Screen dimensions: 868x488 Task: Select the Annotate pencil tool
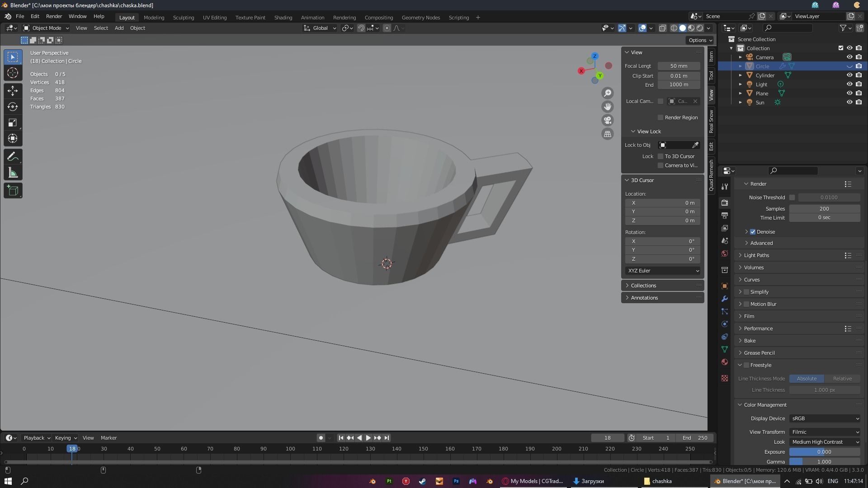13,157
